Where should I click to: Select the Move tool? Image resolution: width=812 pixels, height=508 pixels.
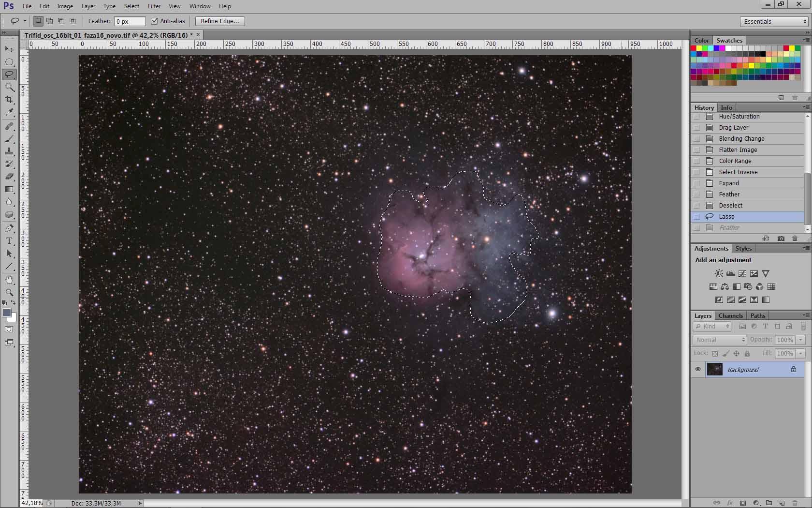coord(9,49)
